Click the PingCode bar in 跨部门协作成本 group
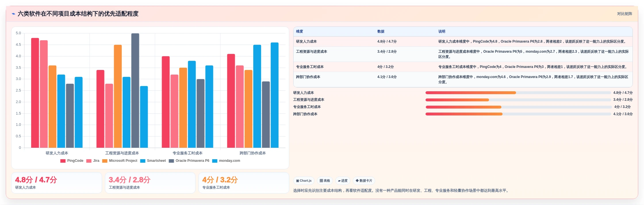Viewport: 644px width, 205px height. [x=231, y=101]
